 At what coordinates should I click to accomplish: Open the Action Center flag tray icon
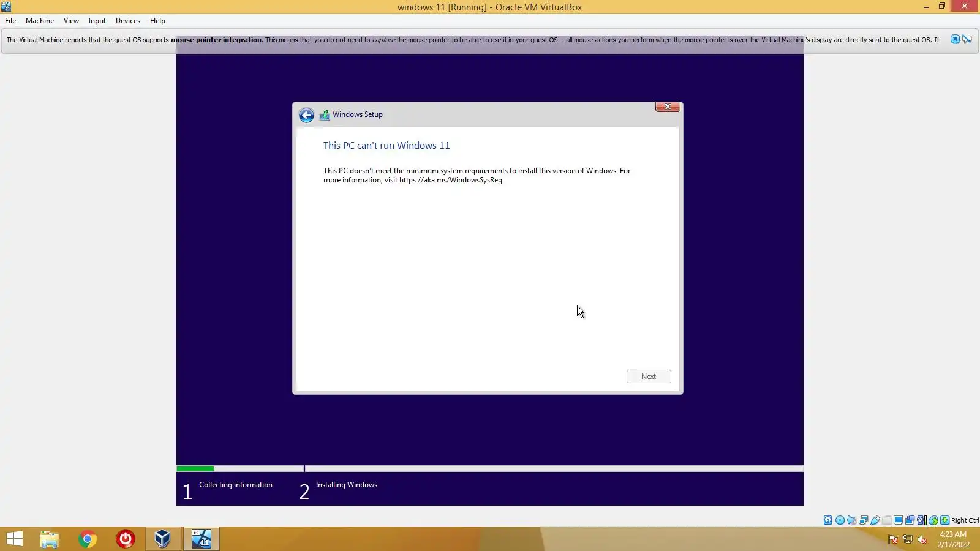tap(893, 539)
